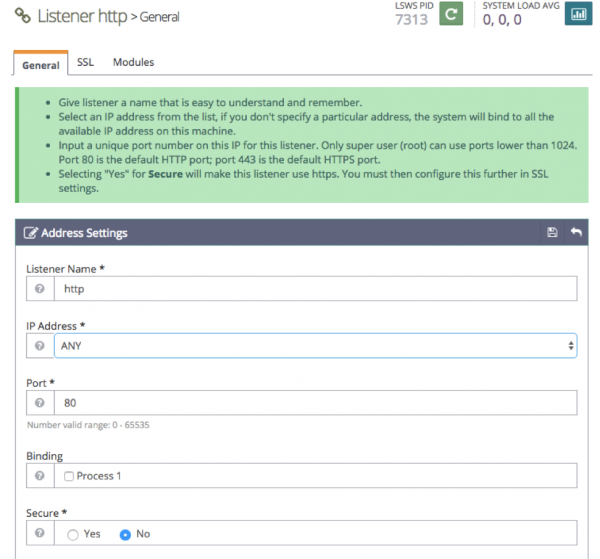
Task: Enable the Process 1 binding checkbox
Action: coord(69,476)
